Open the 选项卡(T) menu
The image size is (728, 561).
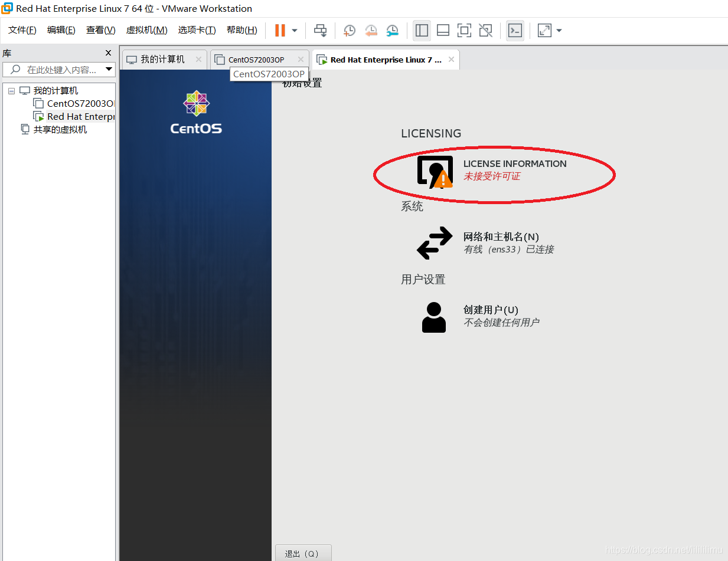197,30
